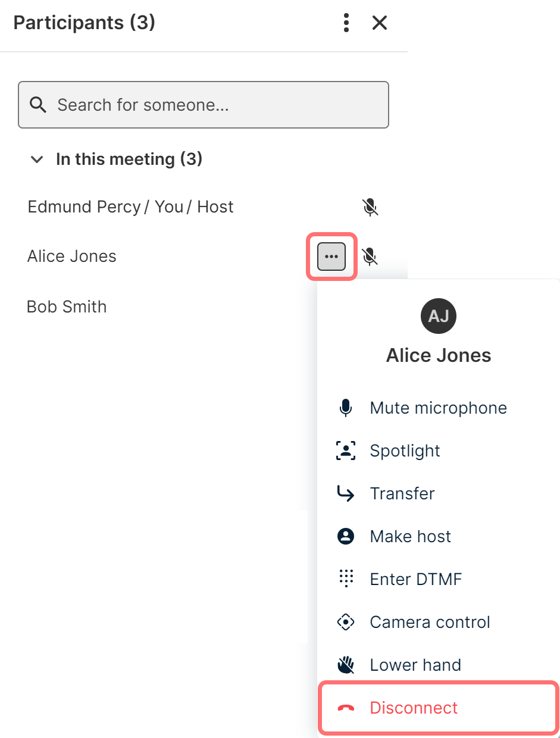The image size is (560, 738).
Task: Open Alice Jones's more options button
Action: 331,257
